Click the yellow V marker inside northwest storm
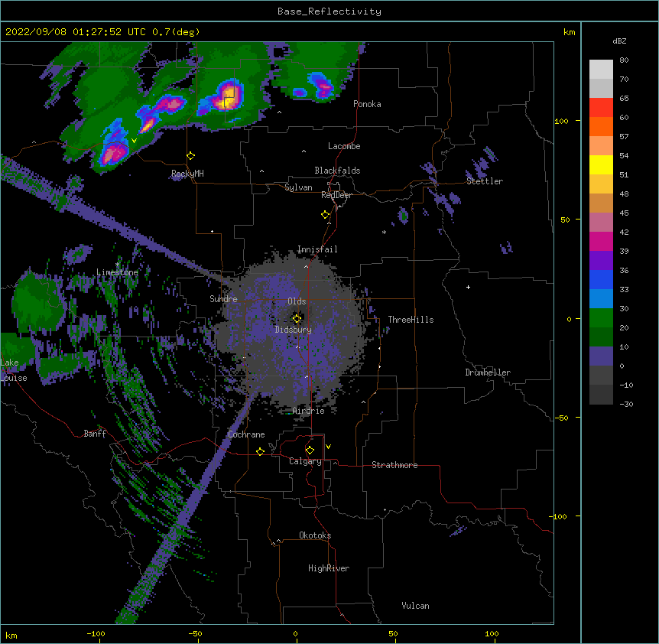659x644 pixels. [x=134, y=141]
